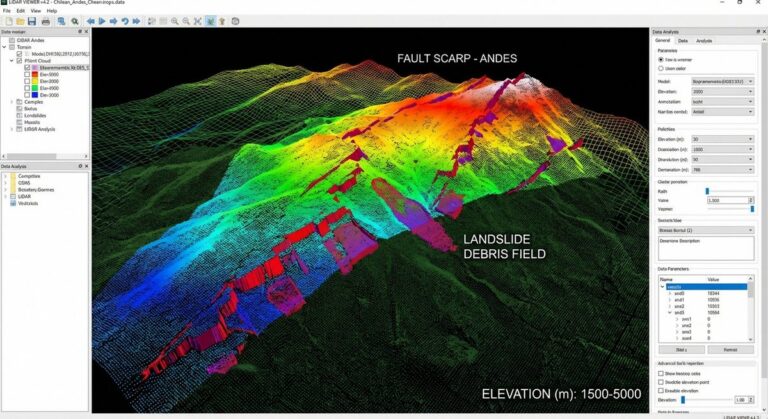Click the Fit to extents icon
The height and width of the screenshot is (419, 768).
pos(197,22)
